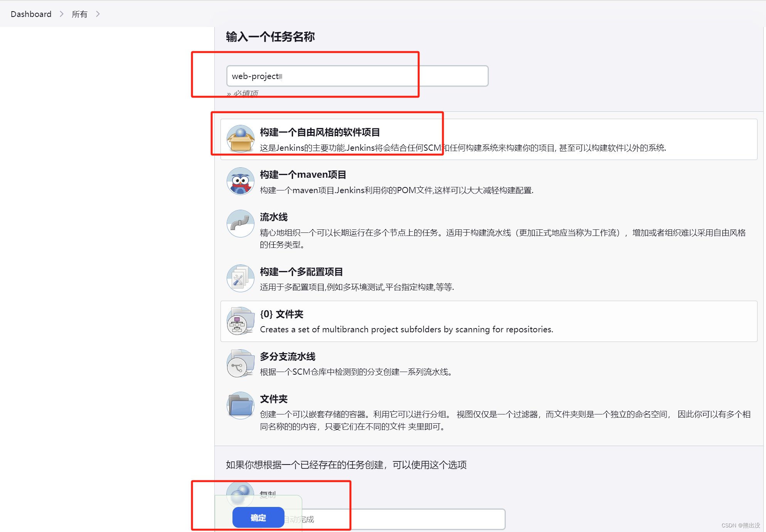Click the 复制 copy label
Image resolution: width=766 pixels, height=532 pixels.
click(268, 494)
